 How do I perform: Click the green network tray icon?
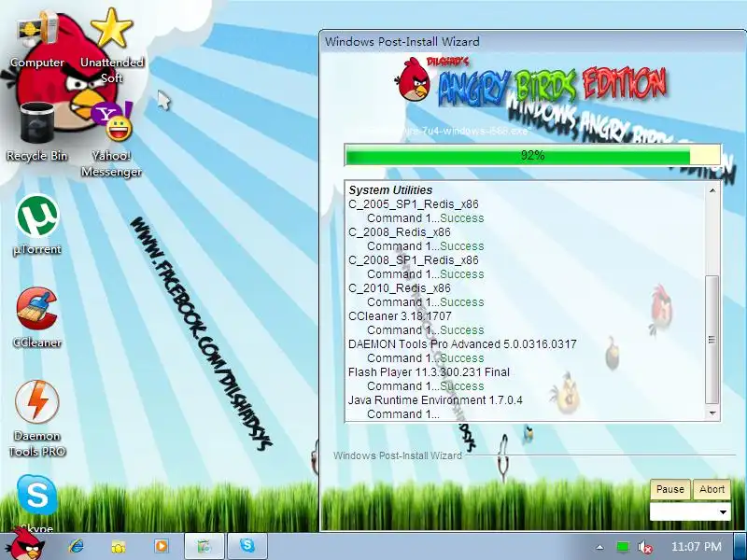pos(622,547)
